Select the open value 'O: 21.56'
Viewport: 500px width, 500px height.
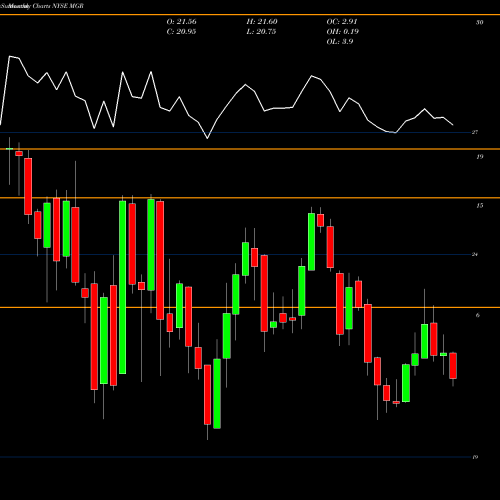point(181,22)
